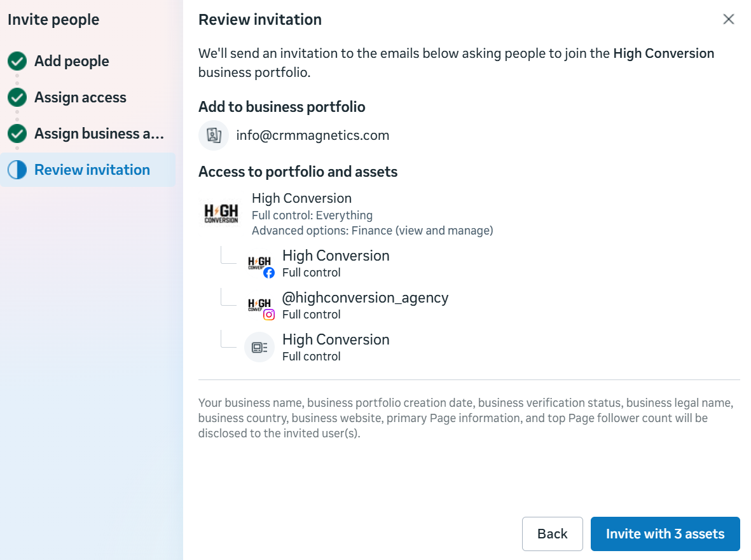Select the Review invitation step
The height and width of the screenshot is (560, 751).
(x=92, y=170)
